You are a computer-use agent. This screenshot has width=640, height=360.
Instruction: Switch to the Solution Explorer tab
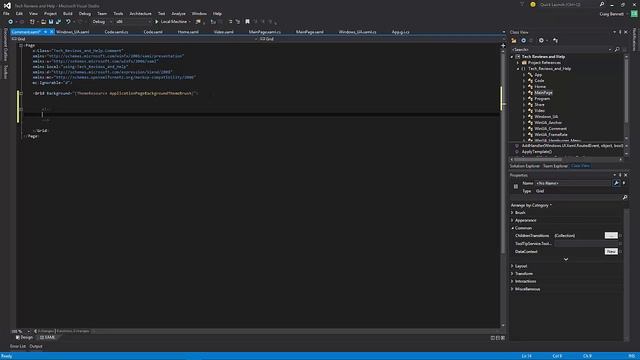524,166
